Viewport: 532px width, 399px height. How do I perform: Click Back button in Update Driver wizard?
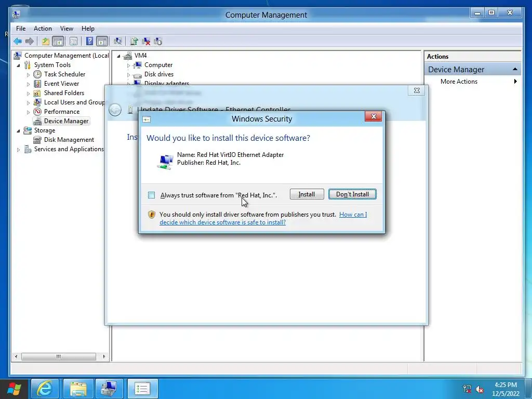point(115,110)
